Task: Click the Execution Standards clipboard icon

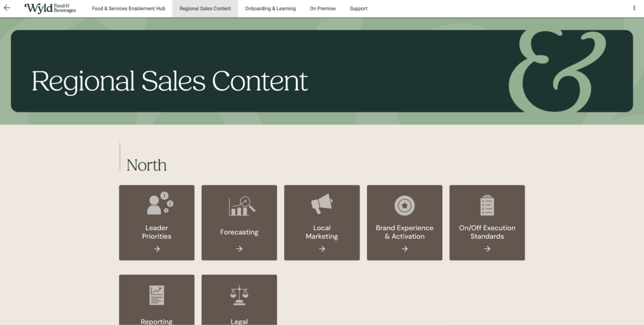Action: pos(487,205)
